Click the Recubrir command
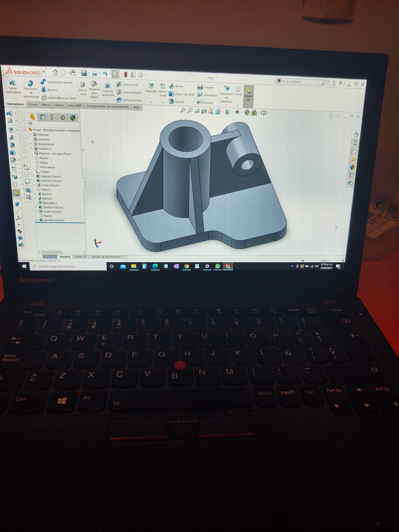This screenshot has height=532, width=399. point(50,90)
